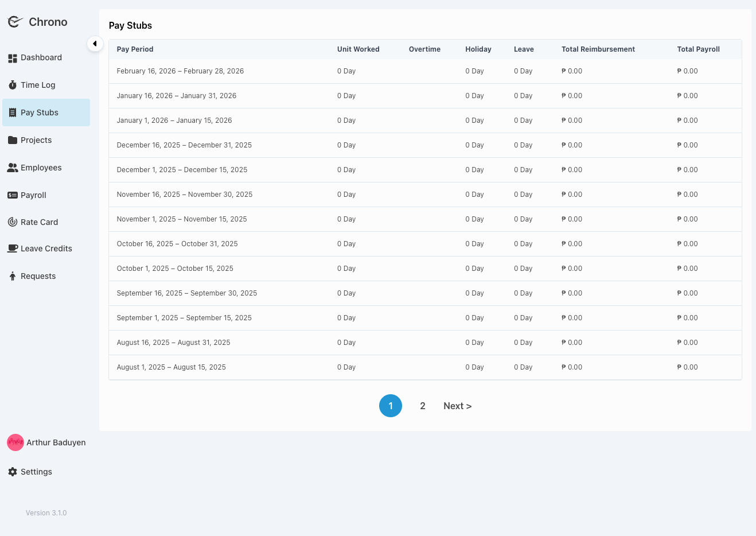Click the Employees people icon
Screen dimensions: 756x536
coord(13,168)
